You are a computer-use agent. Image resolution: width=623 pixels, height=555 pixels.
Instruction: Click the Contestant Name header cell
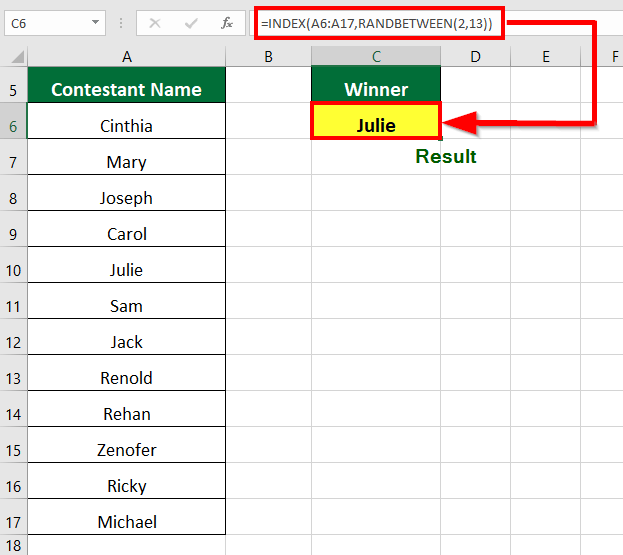click(126, 90)
